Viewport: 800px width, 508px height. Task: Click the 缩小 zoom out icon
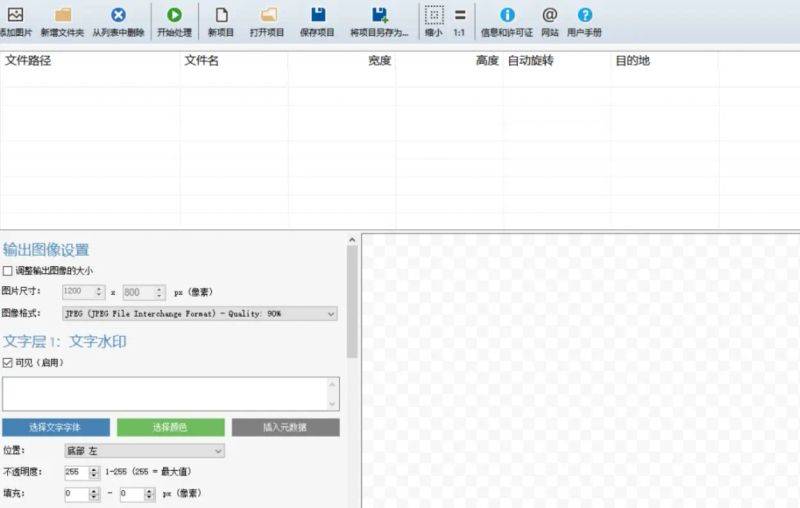pyautogui.click(x=433, y=16)
